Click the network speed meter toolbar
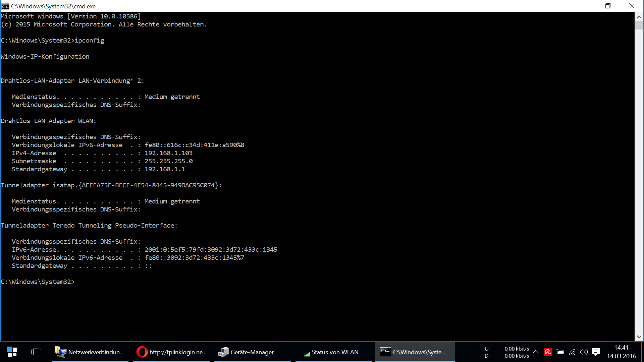The height and width of the screenshot is (362, 644). [506, 352]
